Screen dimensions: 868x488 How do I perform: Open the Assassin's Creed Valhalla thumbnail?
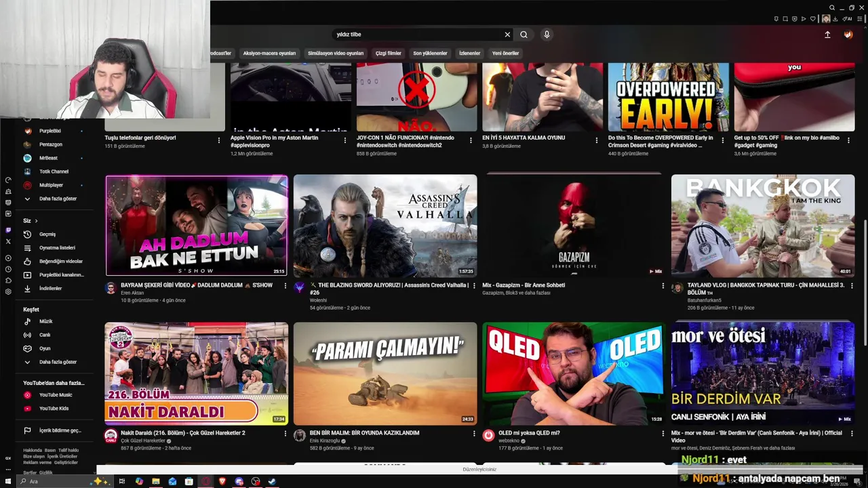click(385, 225)
